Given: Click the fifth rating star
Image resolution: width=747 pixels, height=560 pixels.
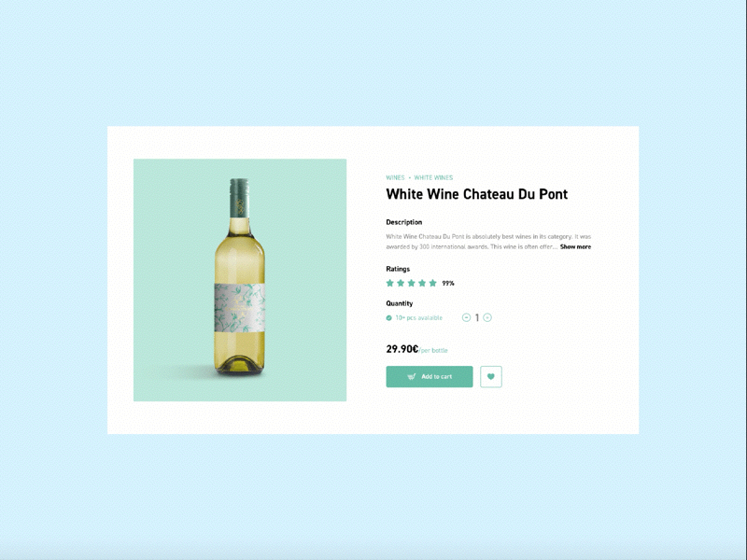Looking at the screenshot, I should 433,283.
